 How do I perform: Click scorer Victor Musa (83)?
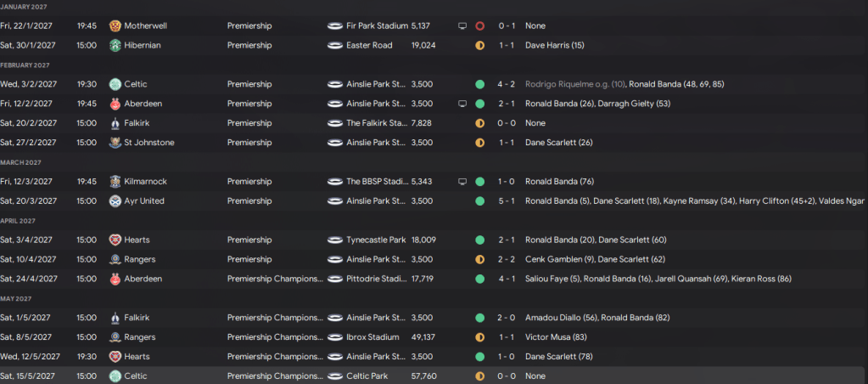click(555, 337)
